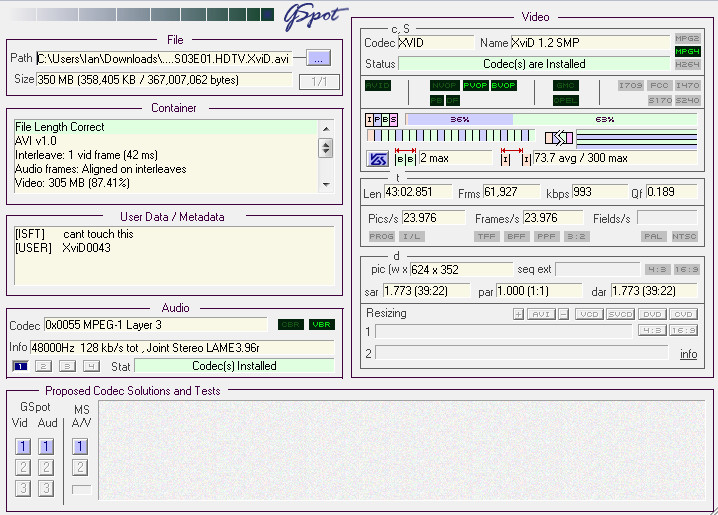Select the AVI resizing preset
Image resolution: width=718 pixels, height=515 pixels.
pos(541,314)
